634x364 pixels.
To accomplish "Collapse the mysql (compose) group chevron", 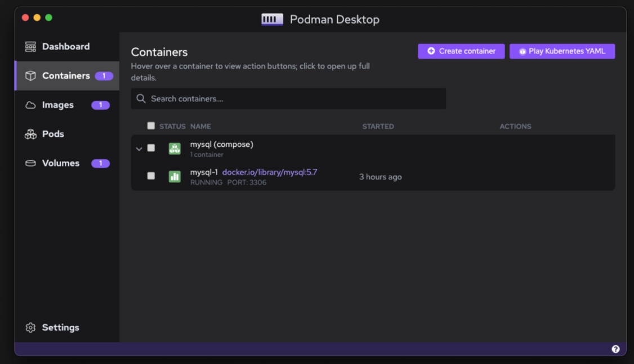I will pos(139,149).
